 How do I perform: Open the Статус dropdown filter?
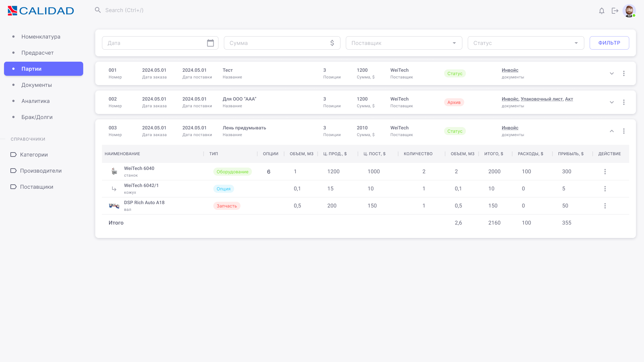526,43
